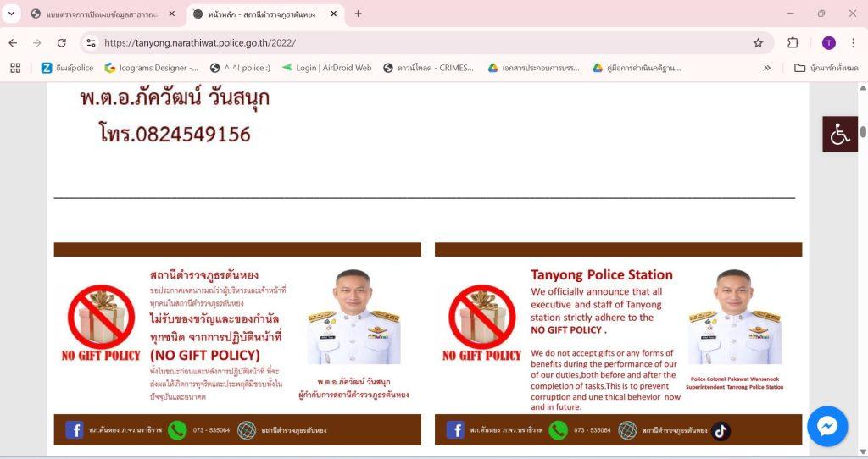This screenshot has width=868, height=459.
Task: Open Chrome's three-dot menu
Action: pos(853,42)
